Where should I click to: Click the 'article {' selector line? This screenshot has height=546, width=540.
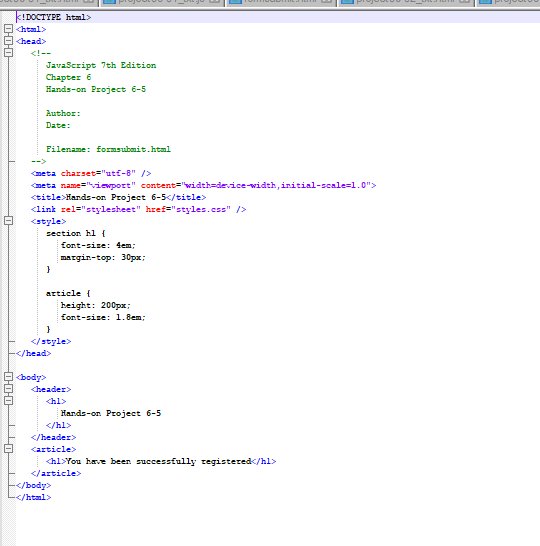pyautogui.click(x=68, y=293)
